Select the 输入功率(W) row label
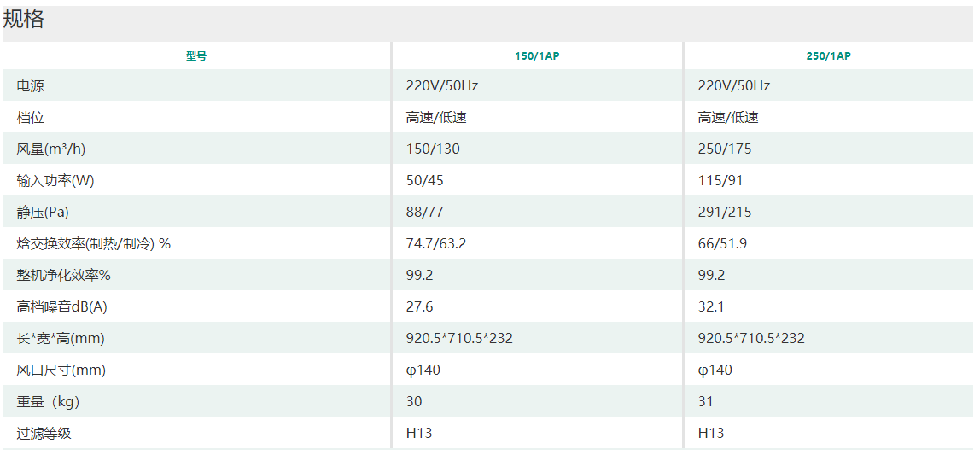Viewport: 980px width, 455px height. tap(55, 181)
